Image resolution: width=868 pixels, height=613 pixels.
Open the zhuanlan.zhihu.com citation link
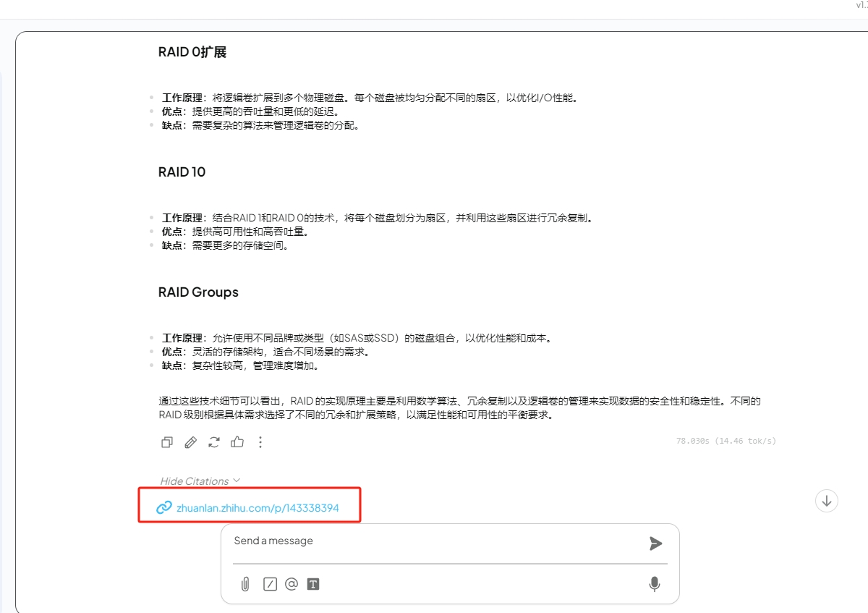click(x=258, y=508)
